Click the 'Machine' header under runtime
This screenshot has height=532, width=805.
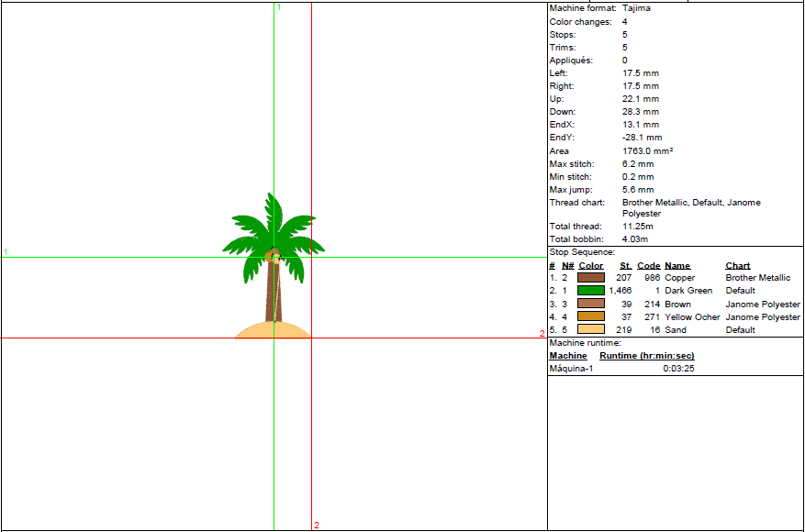[x=567, y=356]
